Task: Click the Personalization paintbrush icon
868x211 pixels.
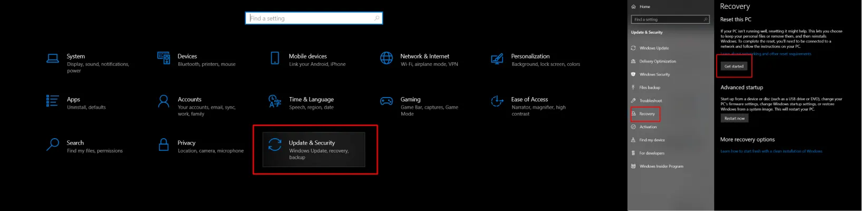Action: [497, 58]
